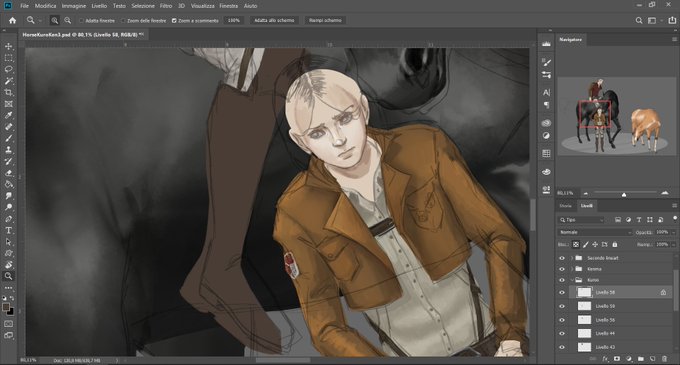
Task: Select the Zoom tool in toolbox
Action: coord(8,276)
